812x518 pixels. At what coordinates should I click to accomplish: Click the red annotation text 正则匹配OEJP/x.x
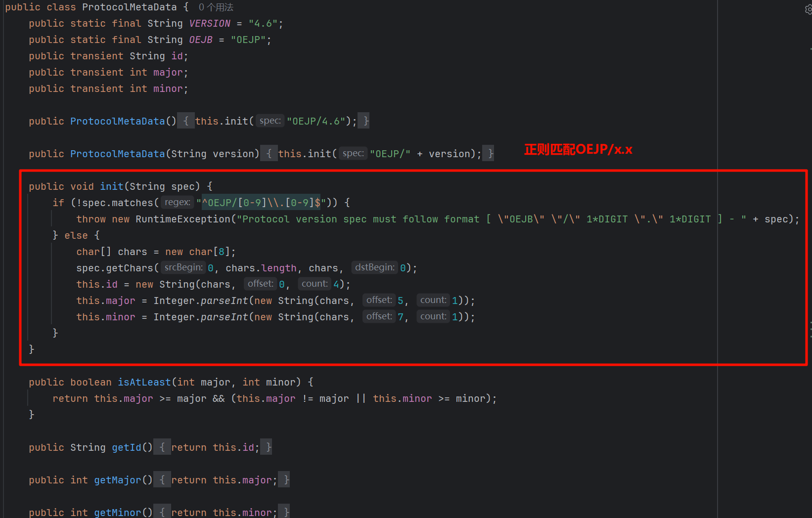pos(578,149)
